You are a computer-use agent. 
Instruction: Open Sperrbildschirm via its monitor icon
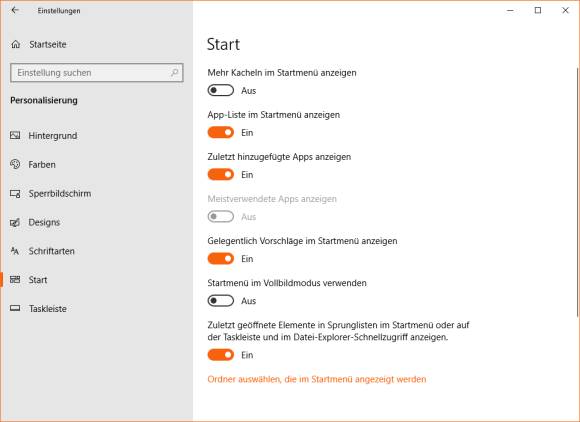point(15,193)
